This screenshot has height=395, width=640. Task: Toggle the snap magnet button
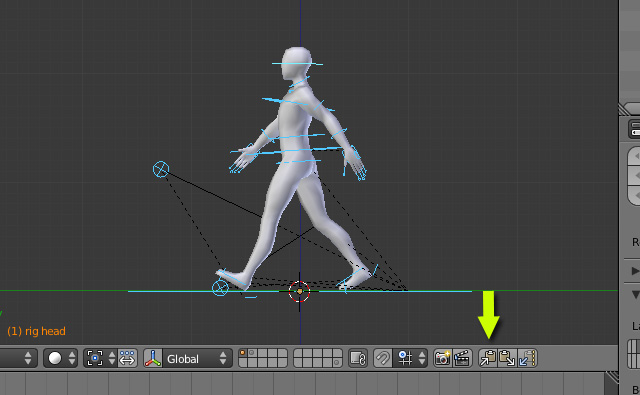pyautogui.click(x=383, y=358)
